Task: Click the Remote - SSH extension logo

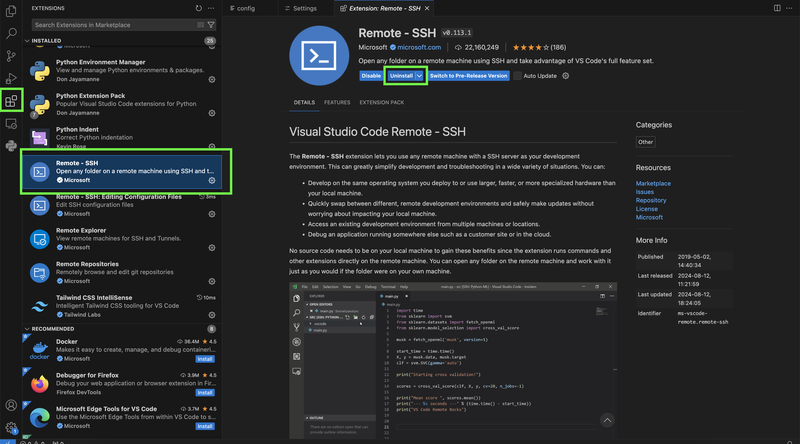Action: coord(319,56)
